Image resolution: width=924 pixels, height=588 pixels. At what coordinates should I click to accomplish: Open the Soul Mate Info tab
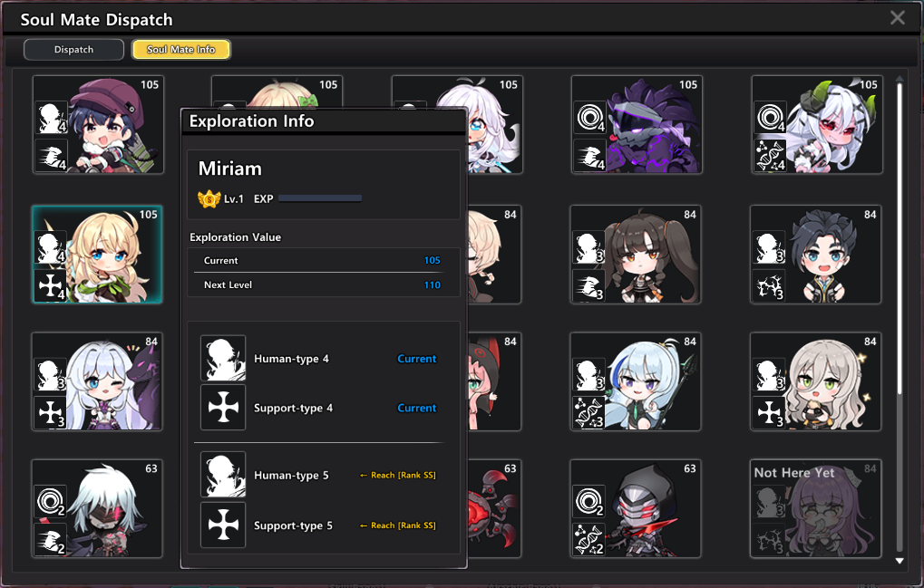pos(181,50)
